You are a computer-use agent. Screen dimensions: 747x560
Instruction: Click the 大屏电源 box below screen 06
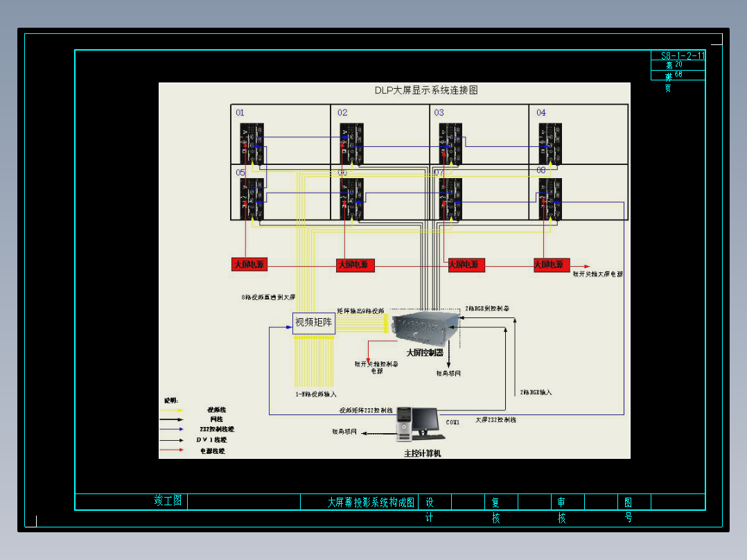(x=355, y=265)
